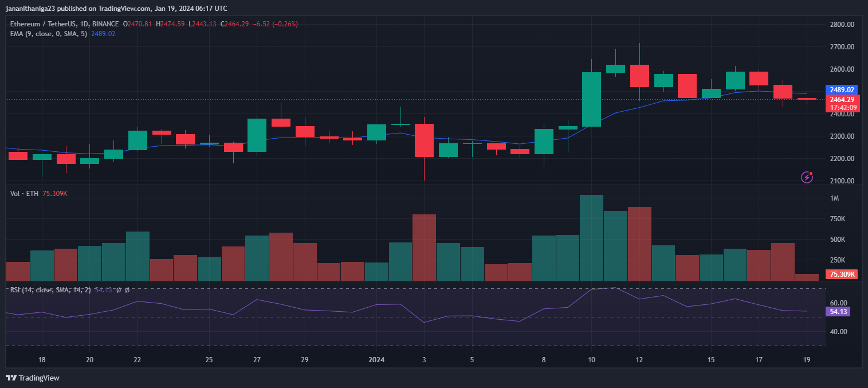Select the tallest green volume bar
This screenshot has height=388, width=868.
tap(591, 237)
